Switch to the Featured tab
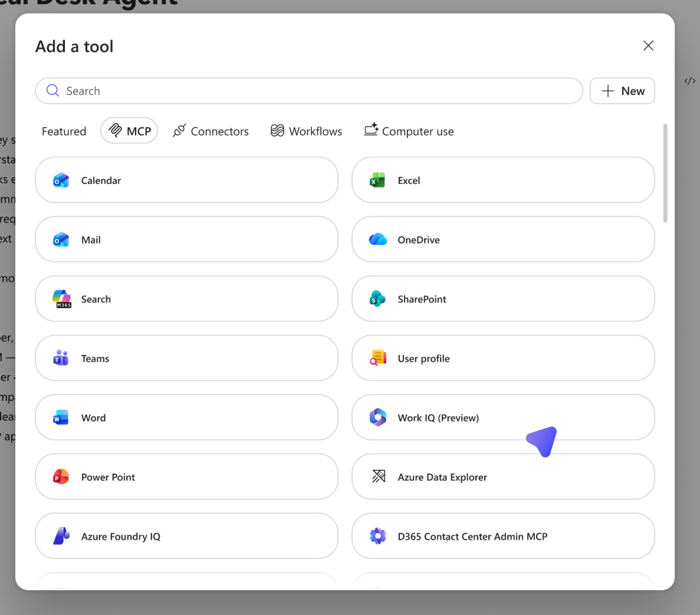The image size is (700, 615). point(64,131)
